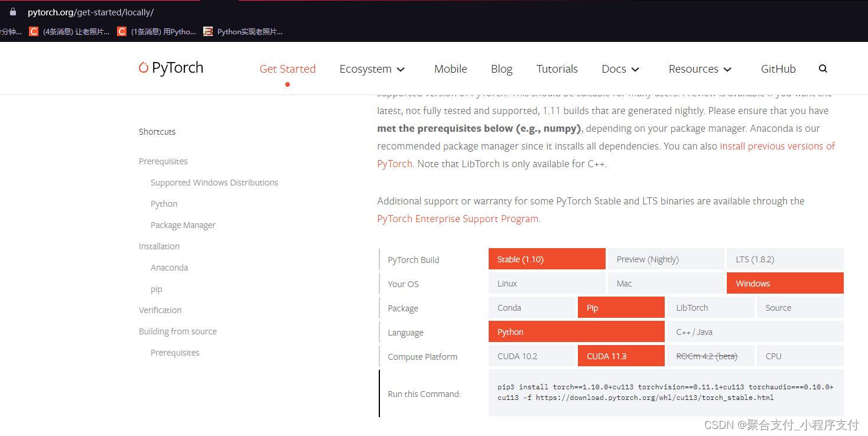Select Source package option

[800, 307]
